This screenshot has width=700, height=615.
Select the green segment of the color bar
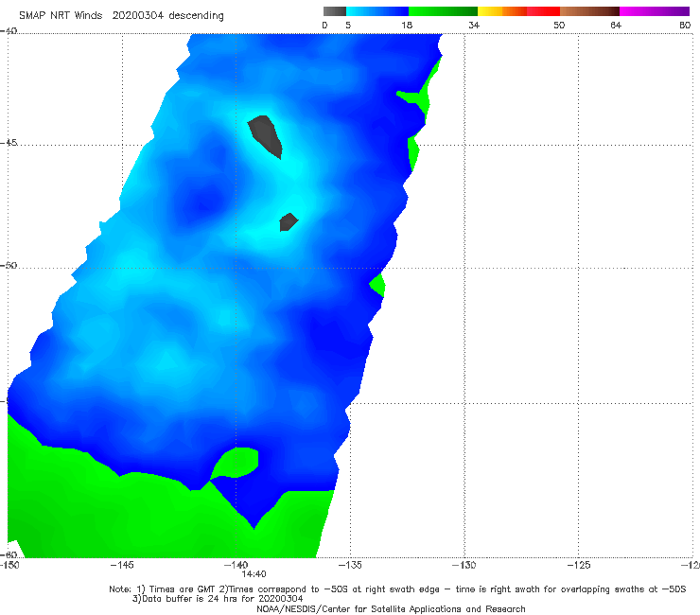[x=443, y=11]
